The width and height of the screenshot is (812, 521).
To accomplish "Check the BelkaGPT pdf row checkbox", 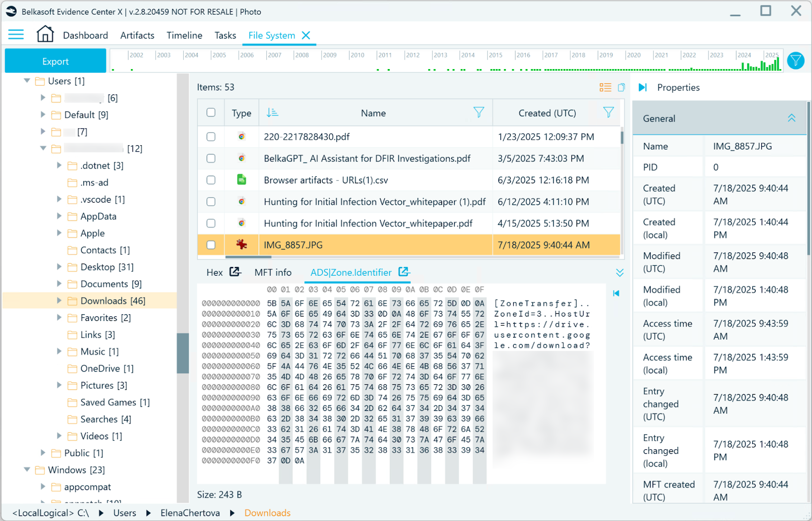I will point(211,158).
